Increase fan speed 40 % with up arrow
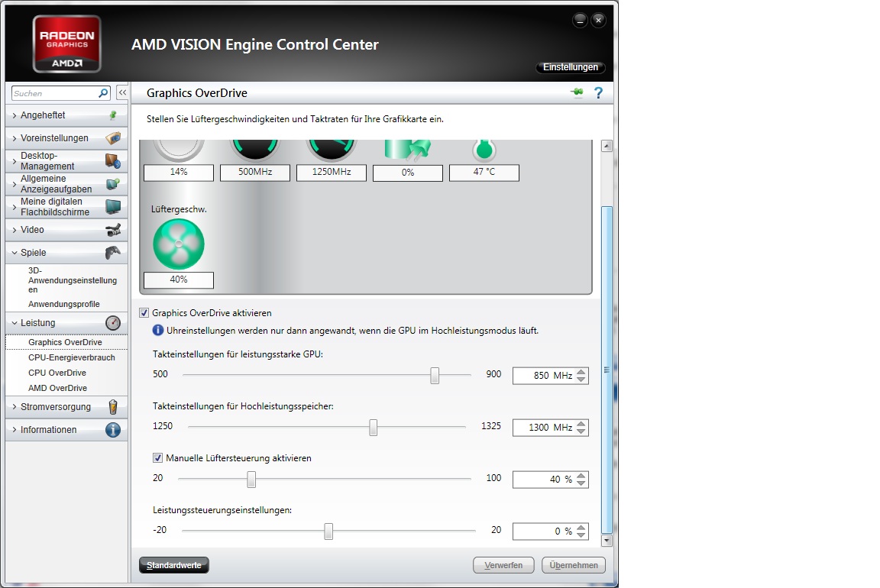This screenshot has height=588, width=880. click(x=581, y=475)
